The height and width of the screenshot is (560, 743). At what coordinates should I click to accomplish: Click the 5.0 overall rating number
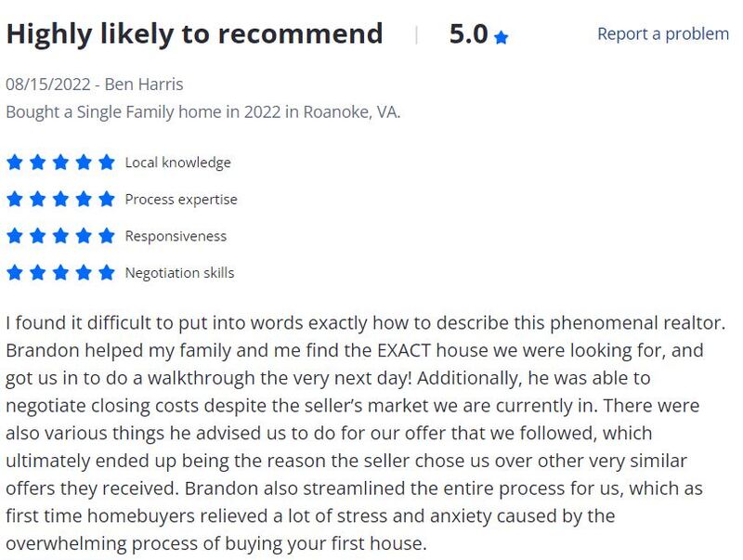point(468,34)
